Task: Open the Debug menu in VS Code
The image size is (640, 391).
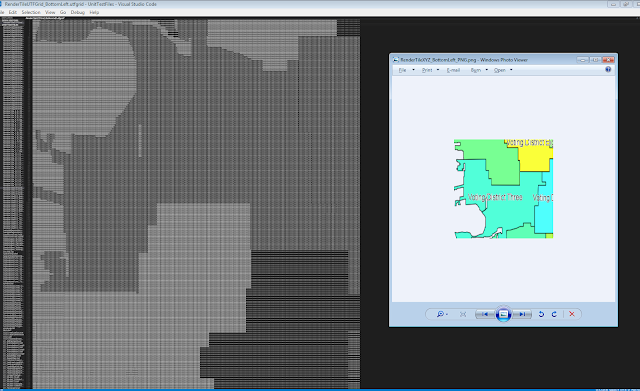Action: tap(78, 12)
